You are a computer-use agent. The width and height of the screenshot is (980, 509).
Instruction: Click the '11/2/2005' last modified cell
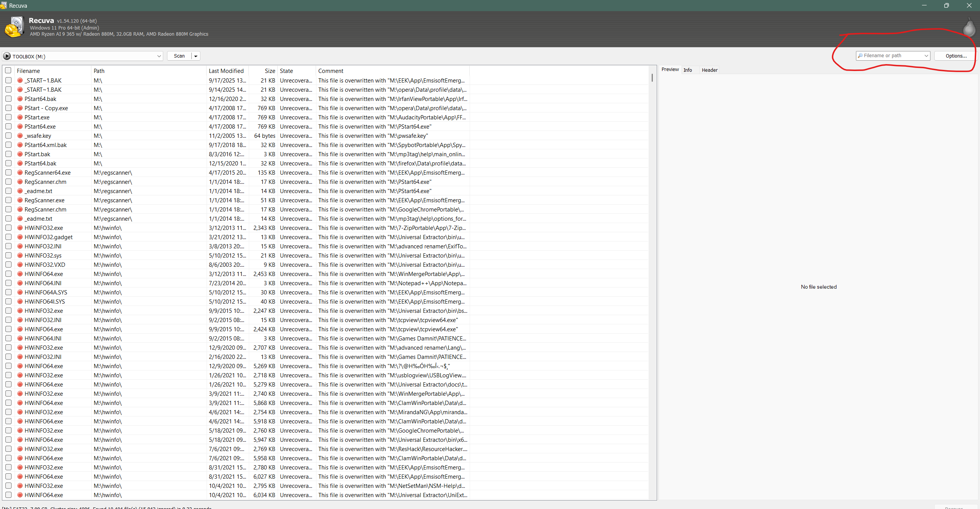click(227, 136)
